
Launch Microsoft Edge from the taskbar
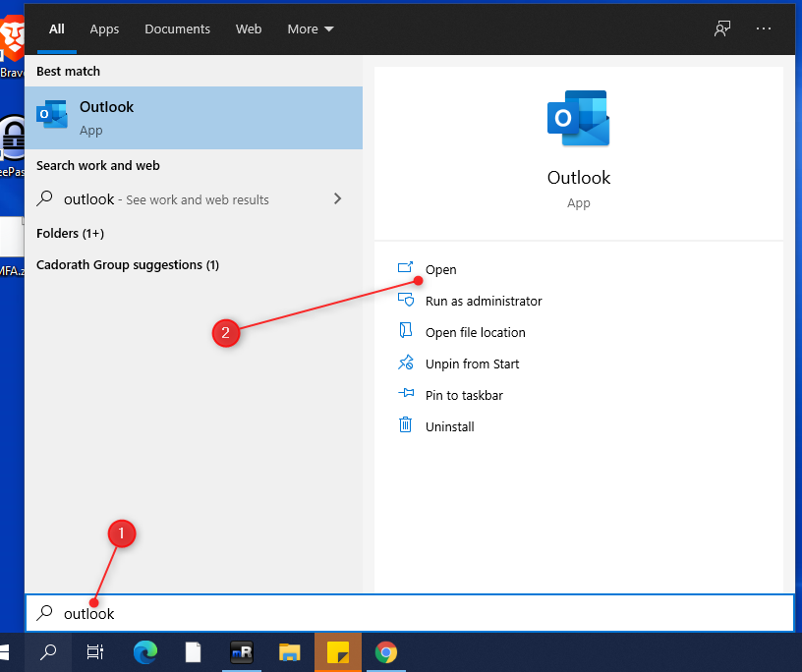pos(145,652)
